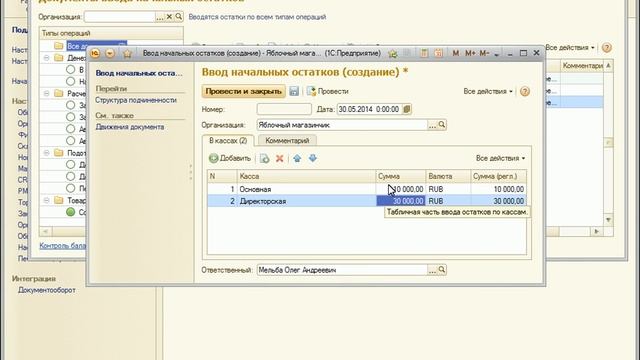
Task: Select the Основная cash desk cell
Action: [306, 189]
